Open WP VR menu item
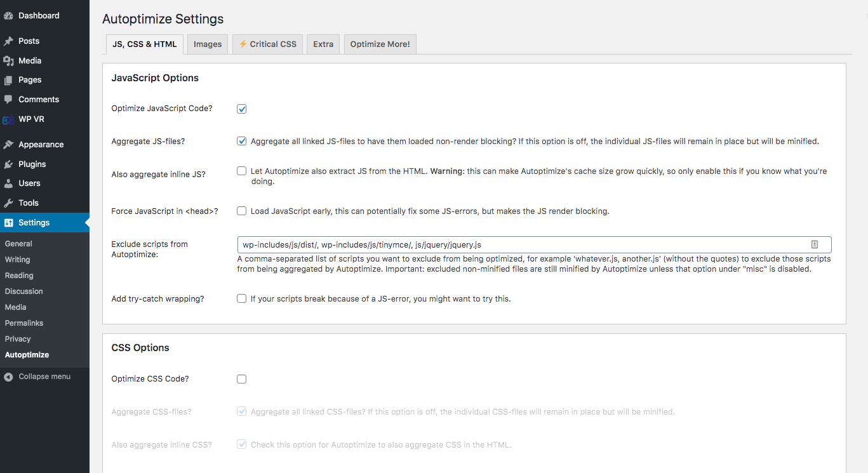The image size is (868, 473). [x=44, y=119]
